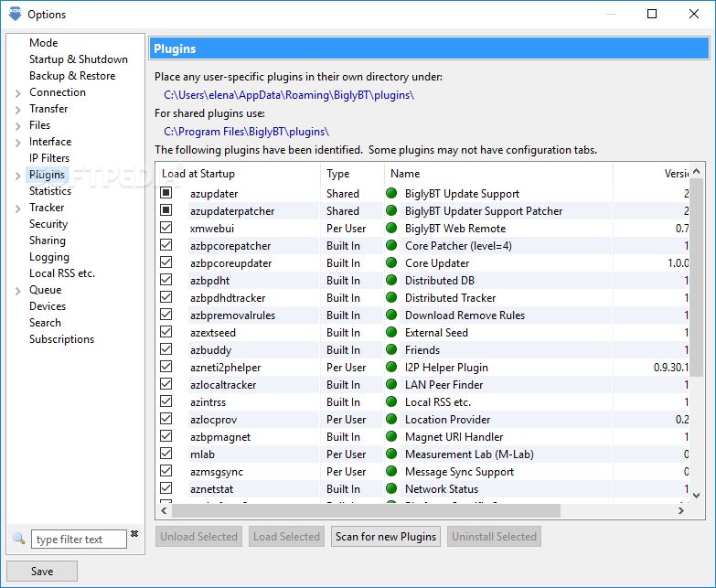
Task: Toggle azupdater load at startup checkbox
Action: pyautogui.click(x=166, y=193)
